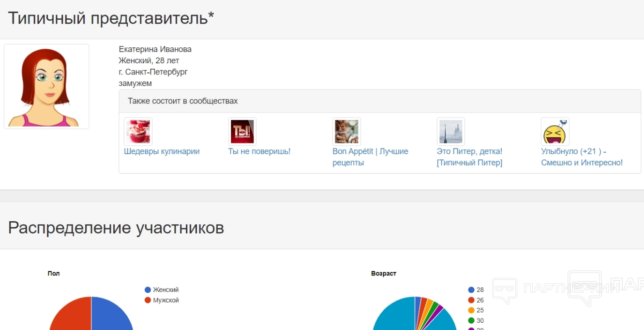This screenshot has height=330, width=644.
Task: Click the Типичный Питер tower thumbnail
Action: pos(451,131)
